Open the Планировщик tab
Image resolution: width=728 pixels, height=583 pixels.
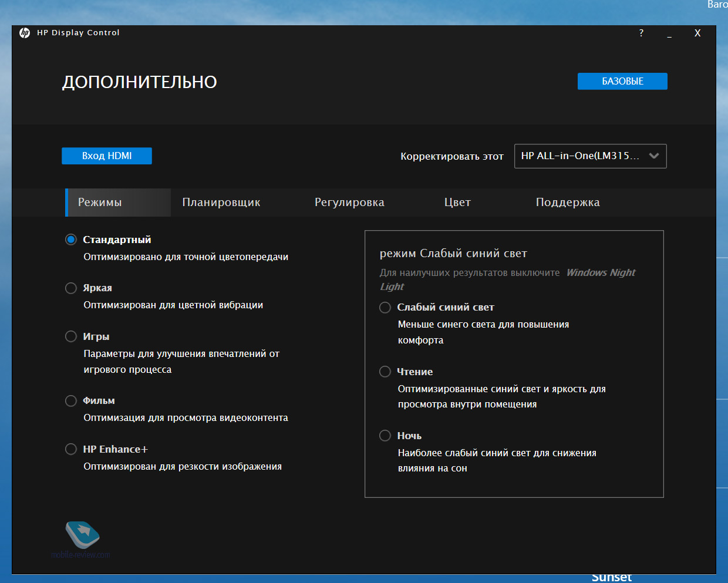coord(221,203)
